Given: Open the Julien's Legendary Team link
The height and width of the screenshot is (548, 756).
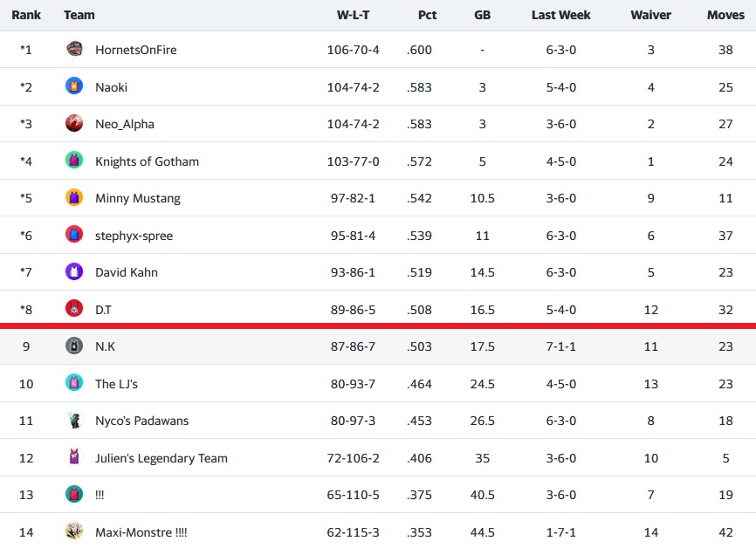Looking at the screenshot, I should (161, 457).
